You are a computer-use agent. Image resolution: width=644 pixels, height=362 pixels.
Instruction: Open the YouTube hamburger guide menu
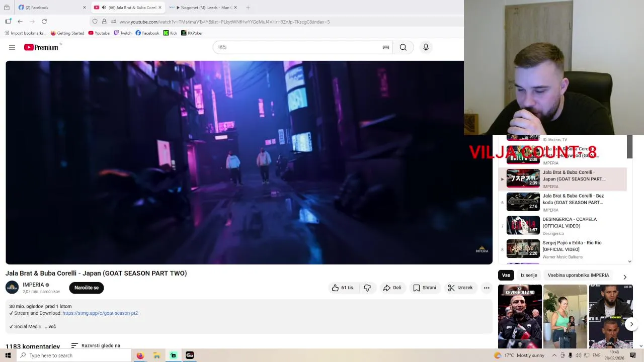(12, 47)
